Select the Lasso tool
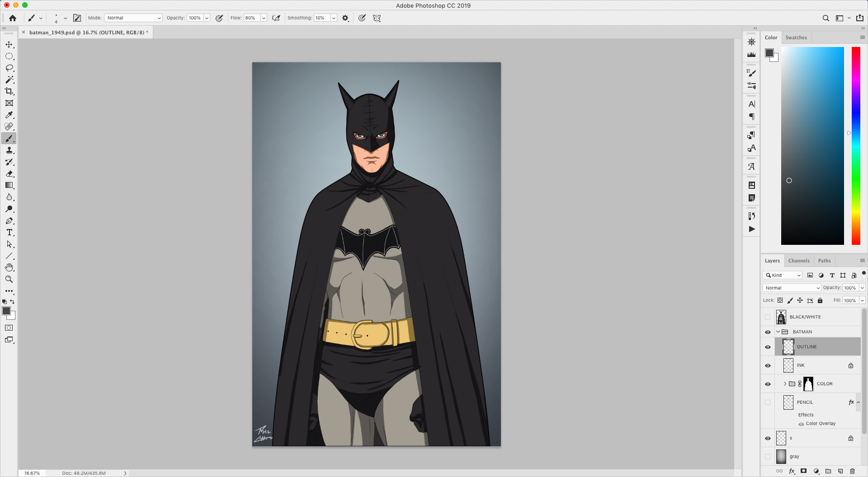The image size is (868, 477). [9, 68]
